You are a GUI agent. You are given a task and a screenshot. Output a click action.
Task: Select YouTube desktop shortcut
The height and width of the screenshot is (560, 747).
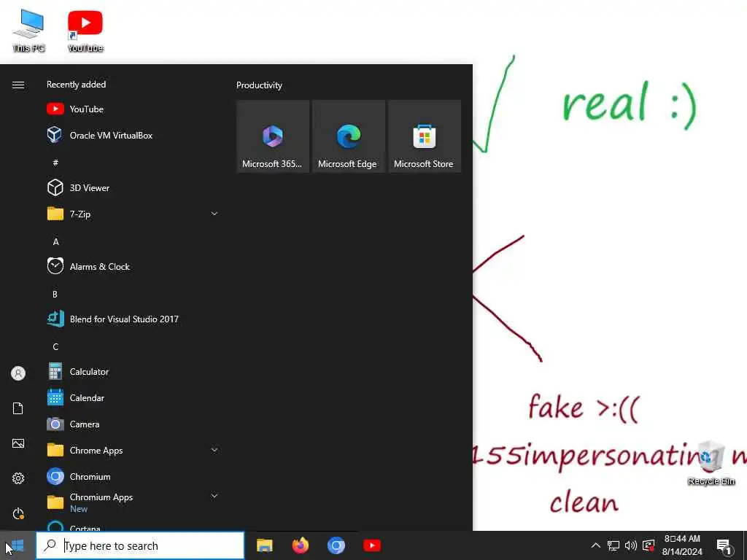[x=85, y=31]
